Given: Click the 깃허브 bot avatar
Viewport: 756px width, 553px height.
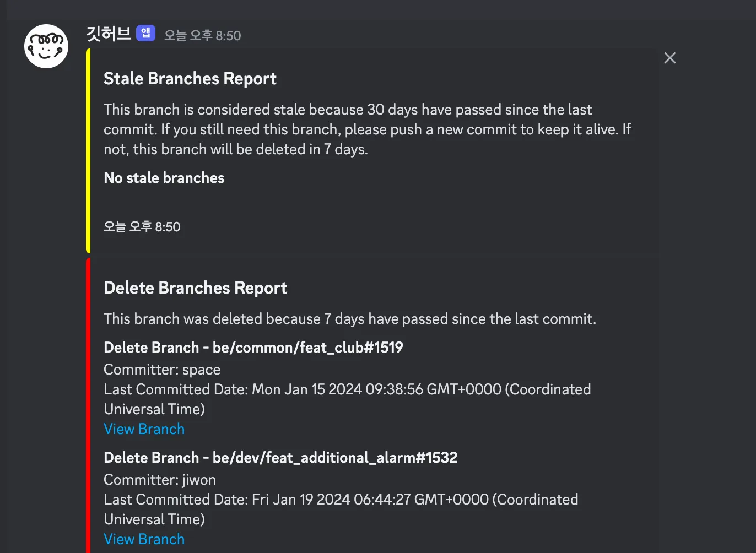Looking at the screenshot, I should click(x=46, y=46).
